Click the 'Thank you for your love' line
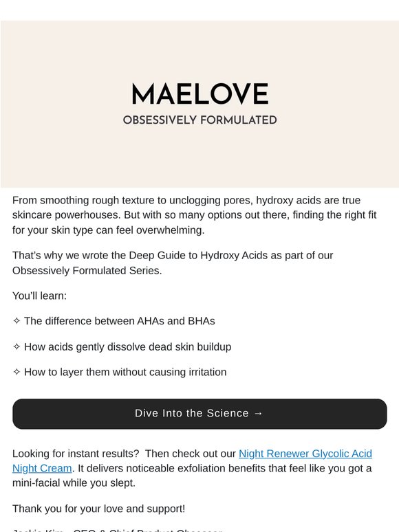399x532 pixels. (x=99, y=509)
